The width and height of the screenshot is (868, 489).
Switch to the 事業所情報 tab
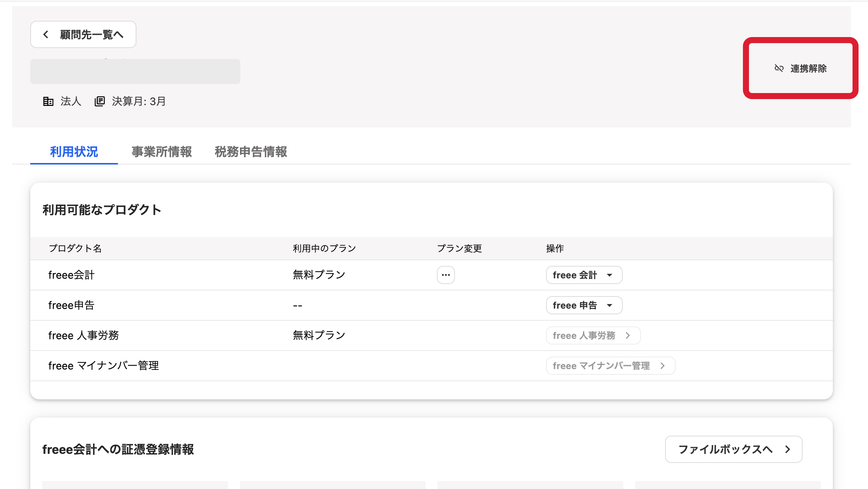(x=162, y=152)
